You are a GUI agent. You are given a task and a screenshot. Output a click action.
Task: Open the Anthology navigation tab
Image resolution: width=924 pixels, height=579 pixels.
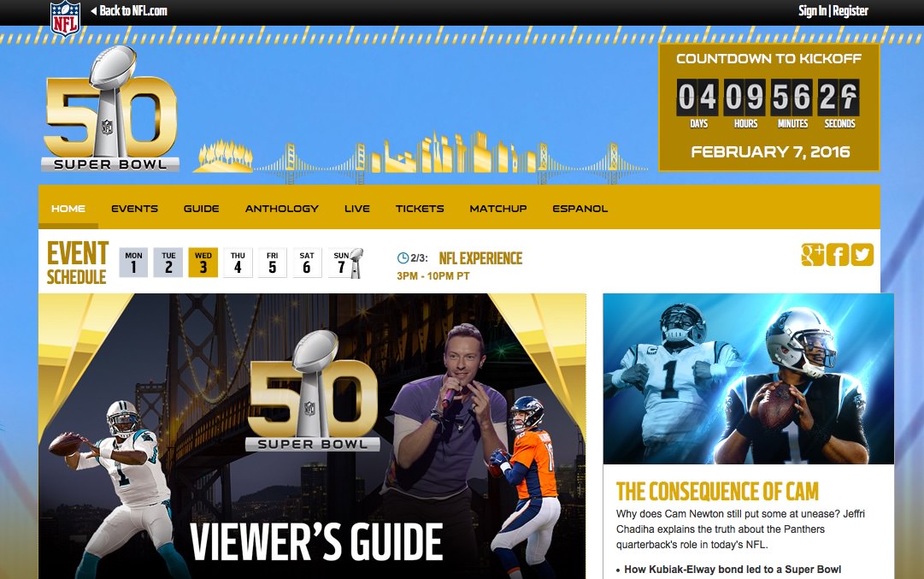coord(281,209)
